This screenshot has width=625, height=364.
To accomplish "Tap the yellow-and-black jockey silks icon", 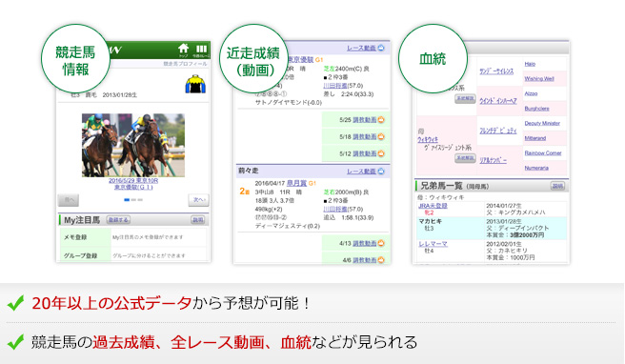I will click(x=195, y=84).
